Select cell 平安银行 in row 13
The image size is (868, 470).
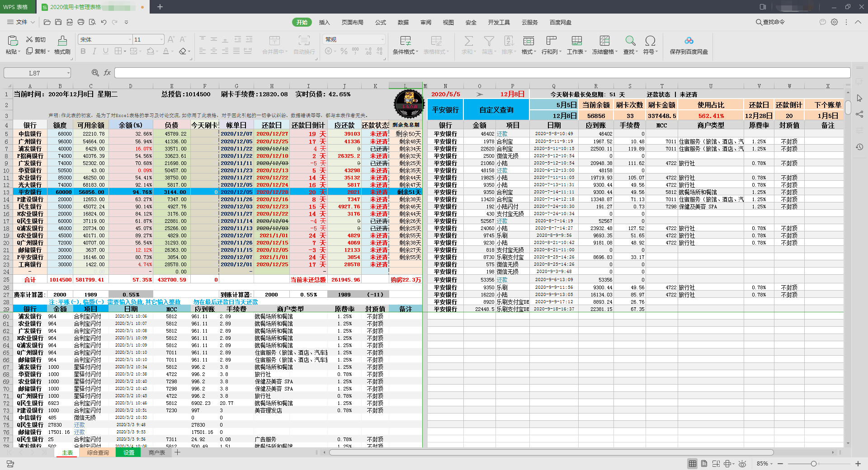click(30, 192)
